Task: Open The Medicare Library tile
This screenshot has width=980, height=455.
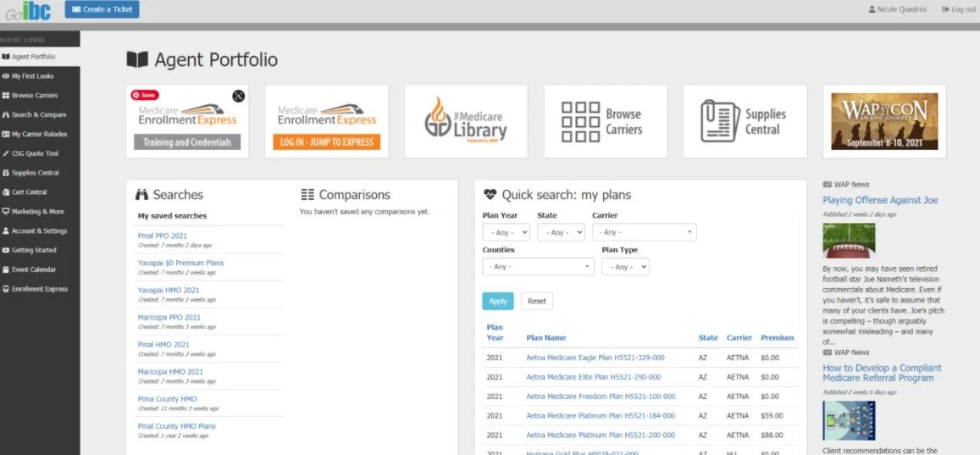Action: click(466, 122)
